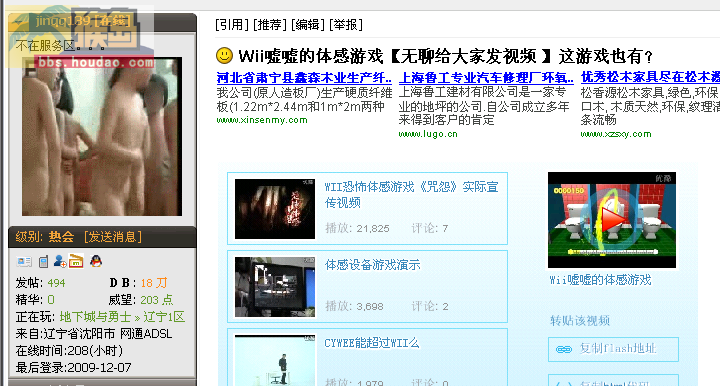The image size is (720, 386).
Task: Click signature text 不在服务区。。。
Action: [x=61, y=46]
